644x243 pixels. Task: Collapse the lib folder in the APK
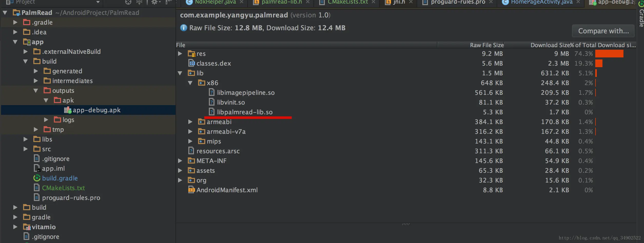[x=180, y=73]
